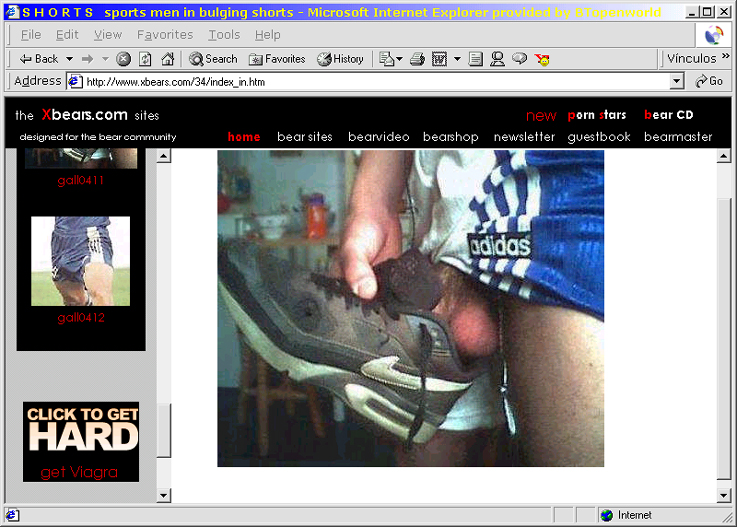
Task: Click the Go button beside address bar
Action: 709,81
